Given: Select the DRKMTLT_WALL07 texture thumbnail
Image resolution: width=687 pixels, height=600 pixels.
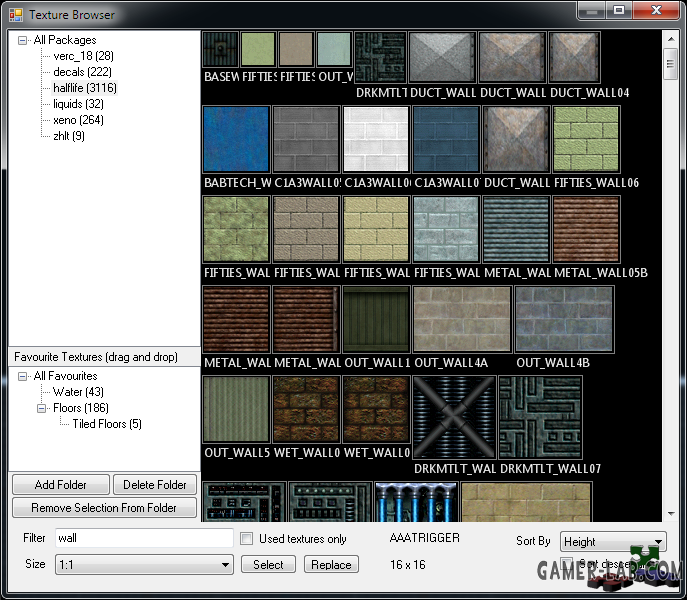Looking at the screenshot, I should click(540, 417).
